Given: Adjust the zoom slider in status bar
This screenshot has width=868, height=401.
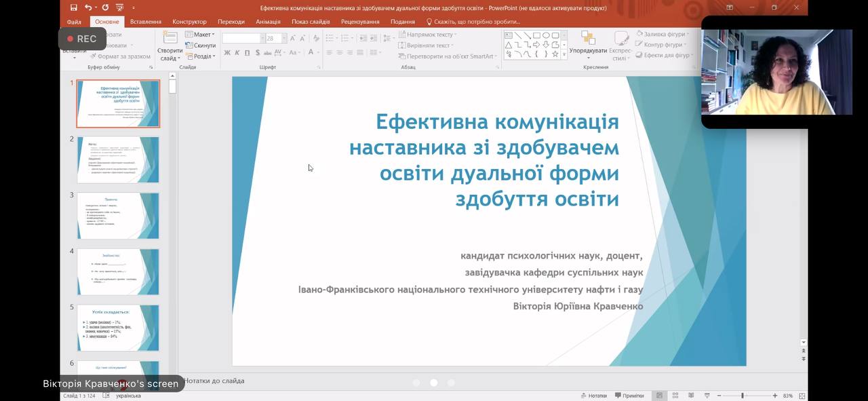Looking at the screenshot, I should pyautogui.click(x=743, y=396).
